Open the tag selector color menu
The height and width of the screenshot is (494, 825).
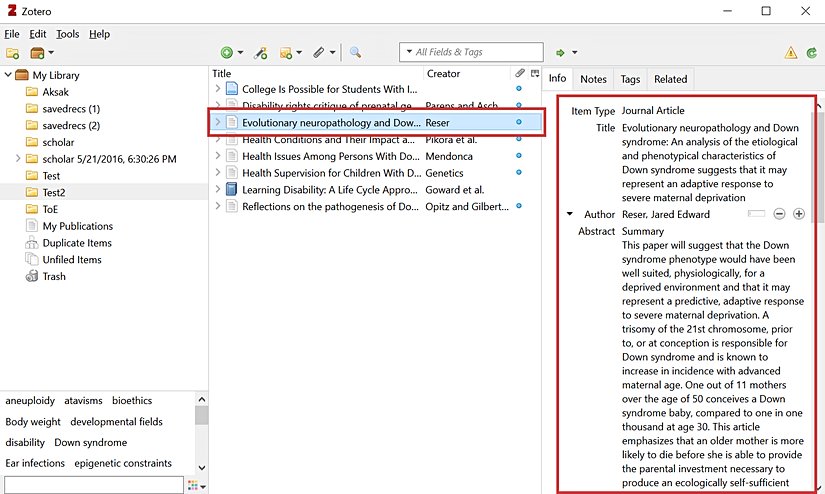coord(196,485)
